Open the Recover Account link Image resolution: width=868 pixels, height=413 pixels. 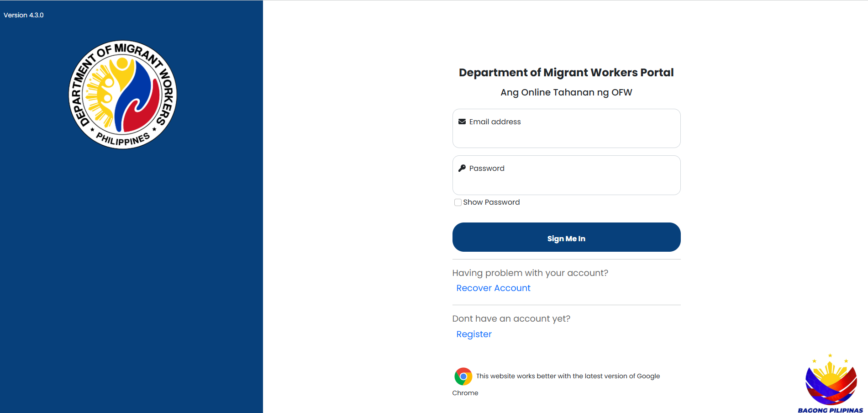coord(493,288)
